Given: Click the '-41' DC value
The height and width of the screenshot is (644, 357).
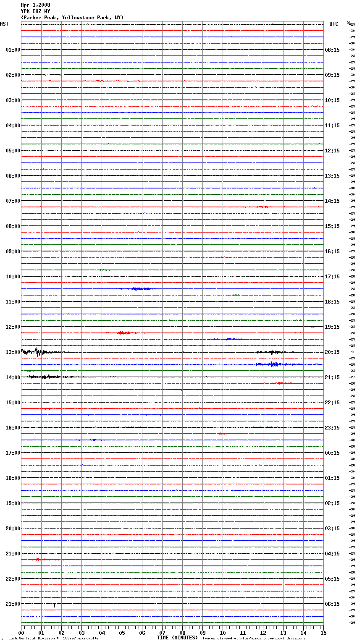Looking at the screenshot, I should [x=352, y=352].
